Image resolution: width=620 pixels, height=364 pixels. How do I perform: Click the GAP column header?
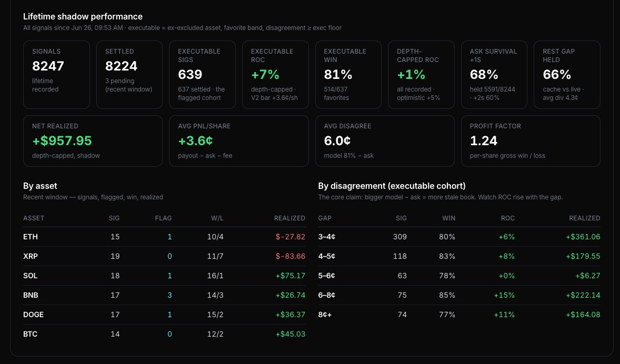[325, 218]
